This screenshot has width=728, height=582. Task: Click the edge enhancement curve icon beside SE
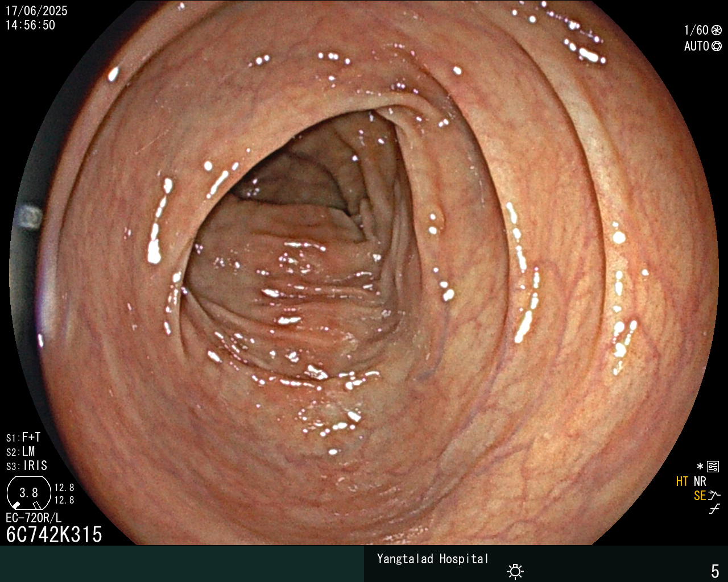point(714,496)
